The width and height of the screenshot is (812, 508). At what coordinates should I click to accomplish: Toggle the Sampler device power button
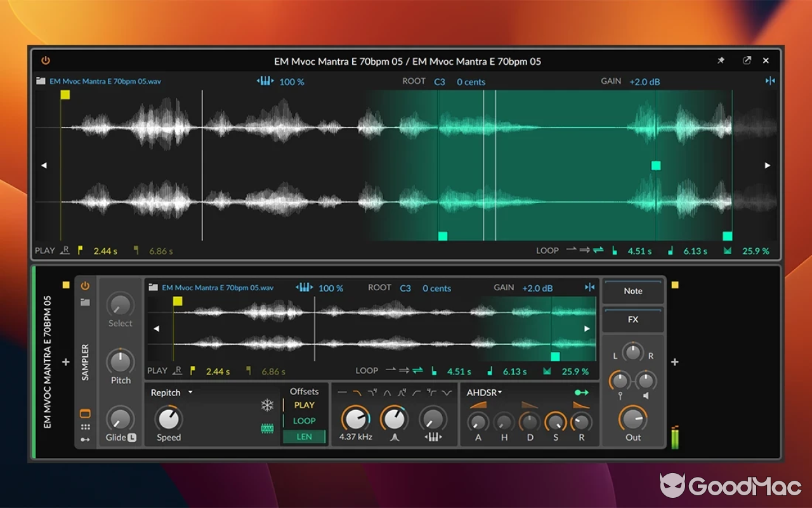[85, 286]
